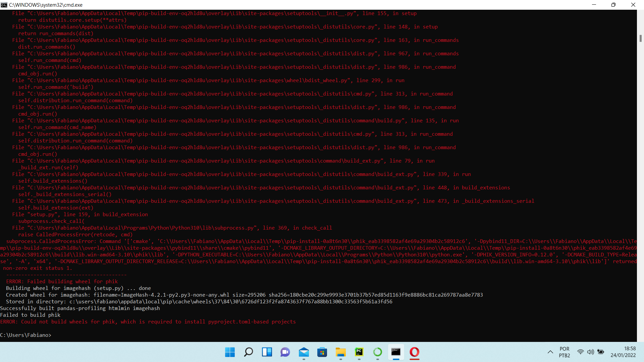Open Teams Chat from the taskbar
644x362 pixels.
pos(285,352)
